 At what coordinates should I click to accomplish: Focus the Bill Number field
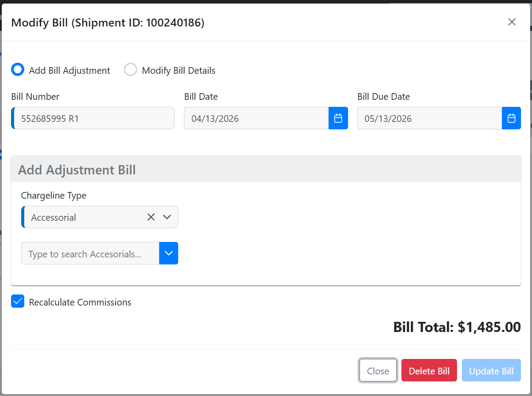94,118
